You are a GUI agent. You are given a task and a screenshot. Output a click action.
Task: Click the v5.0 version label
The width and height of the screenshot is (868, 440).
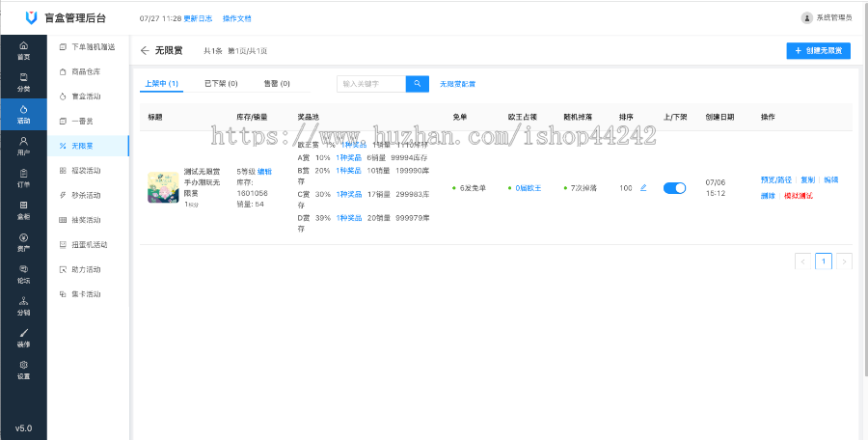pos(23,428)
